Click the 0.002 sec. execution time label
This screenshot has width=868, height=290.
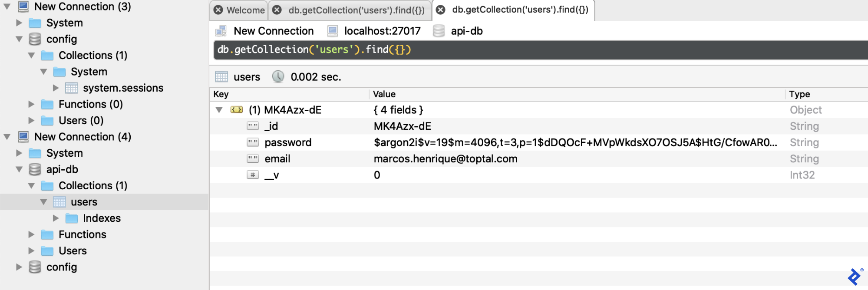(316, 77)
